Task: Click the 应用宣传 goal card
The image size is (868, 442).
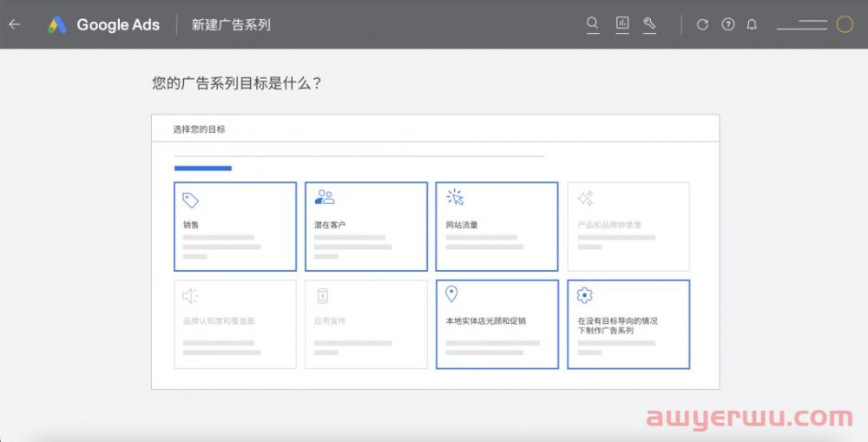Action: pos(366,324)
